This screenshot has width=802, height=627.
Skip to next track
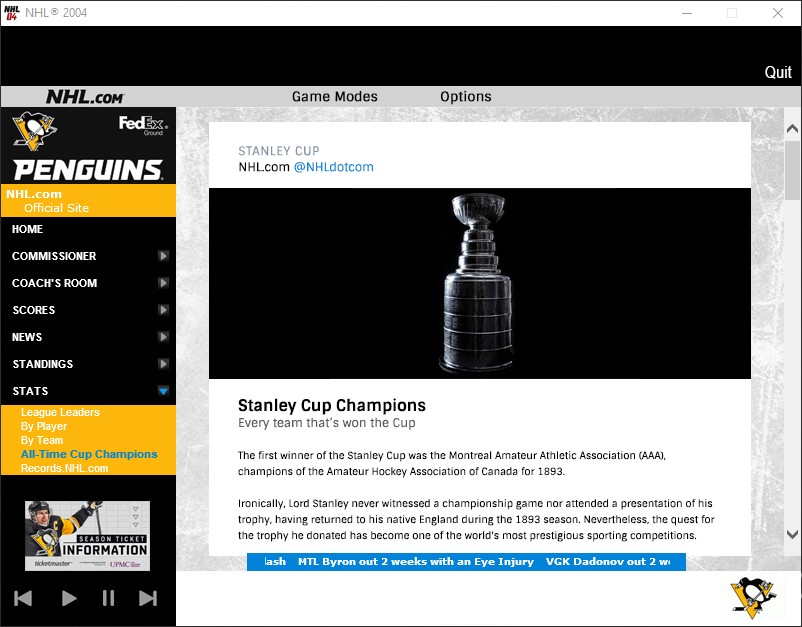coord(148,598)
